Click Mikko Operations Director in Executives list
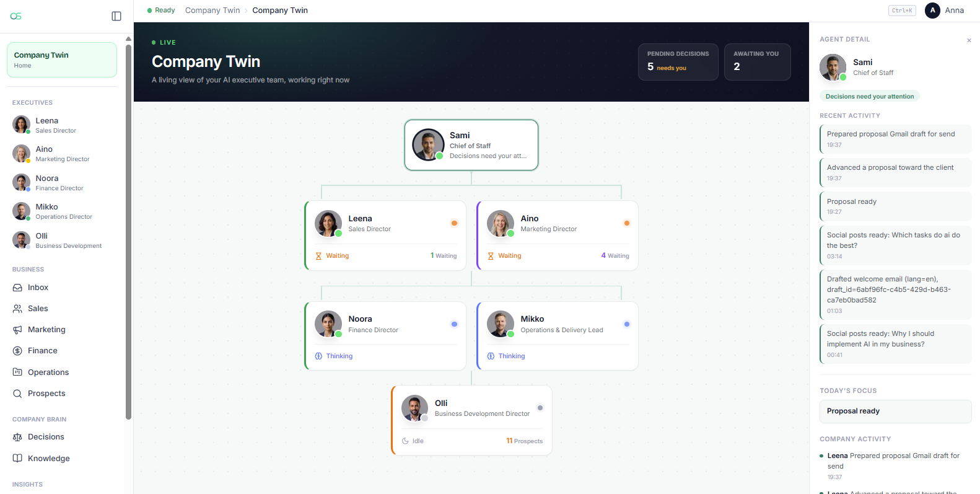 click(62, 211)
